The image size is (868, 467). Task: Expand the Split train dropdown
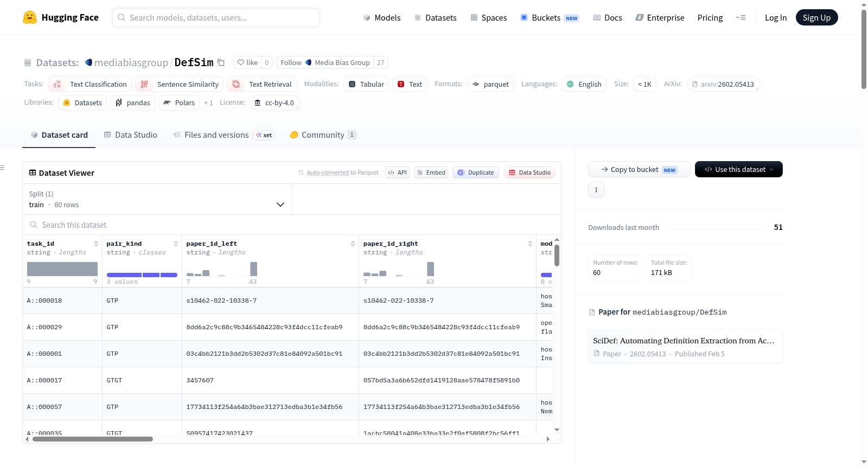(157, 199)
